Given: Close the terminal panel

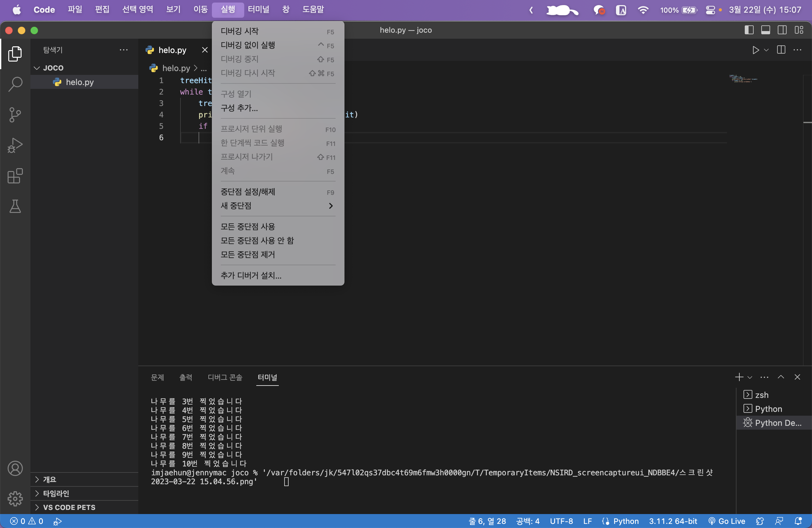Looking at the screenshot, I should coord(797,377).
